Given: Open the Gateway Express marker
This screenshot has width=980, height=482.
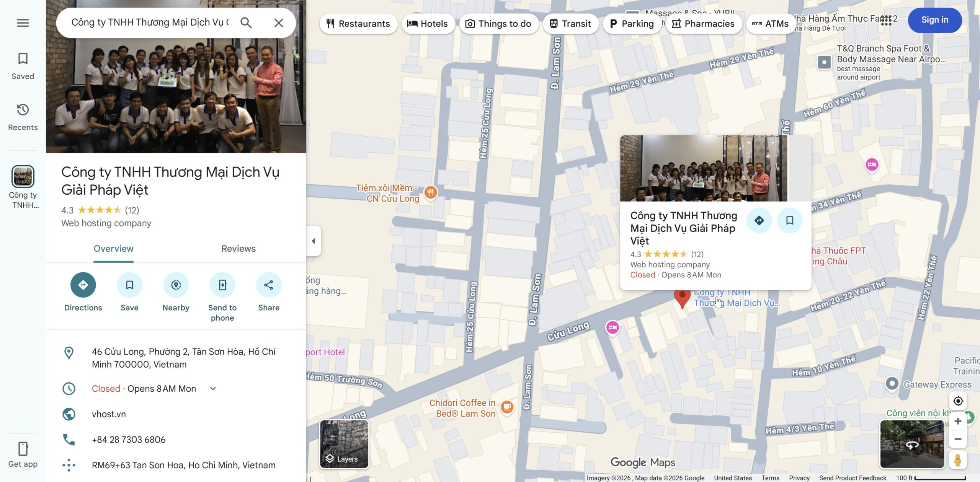Looking at the screenshot, I should pyautogui.click(x=892, y=383).
